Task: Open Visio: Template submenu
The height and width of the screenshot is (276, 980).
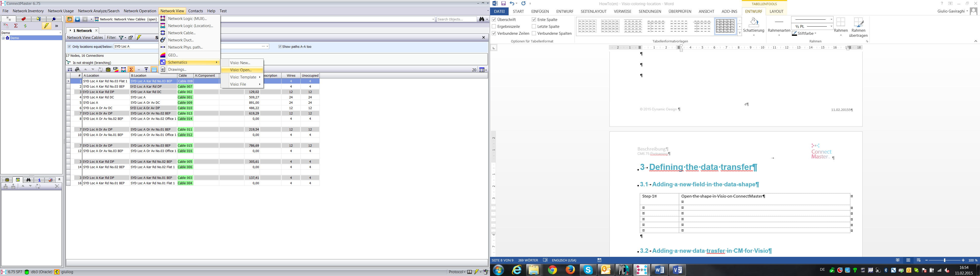Action: coord(242,77)
